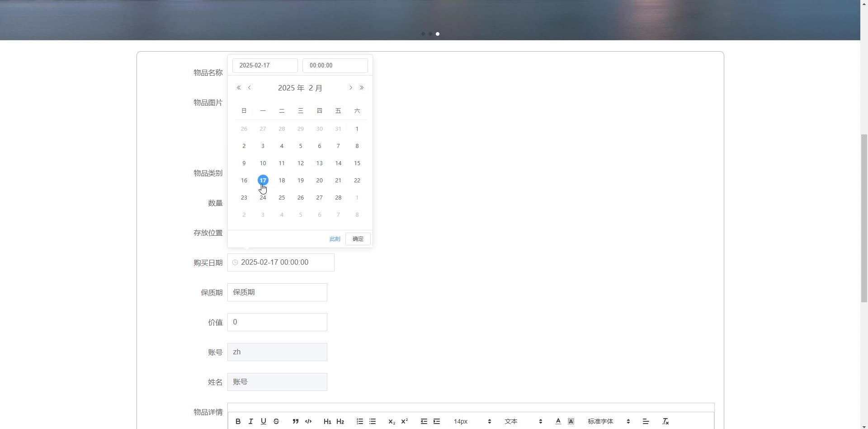Select February 1 in calendar
Screen dimensions: 868x429
coord(357,129)
